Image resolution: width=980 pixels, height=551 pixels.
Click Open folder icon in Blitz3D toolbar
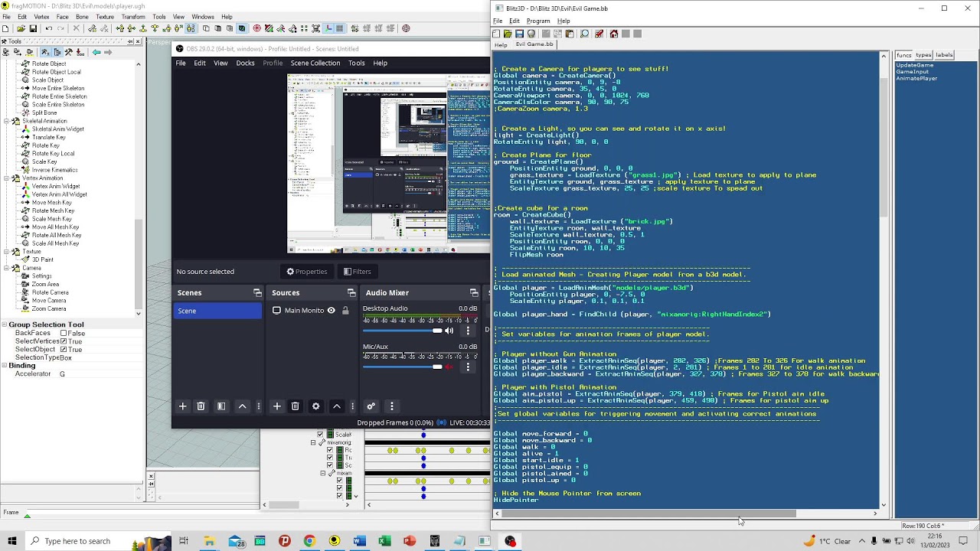[x=508, y=34]
